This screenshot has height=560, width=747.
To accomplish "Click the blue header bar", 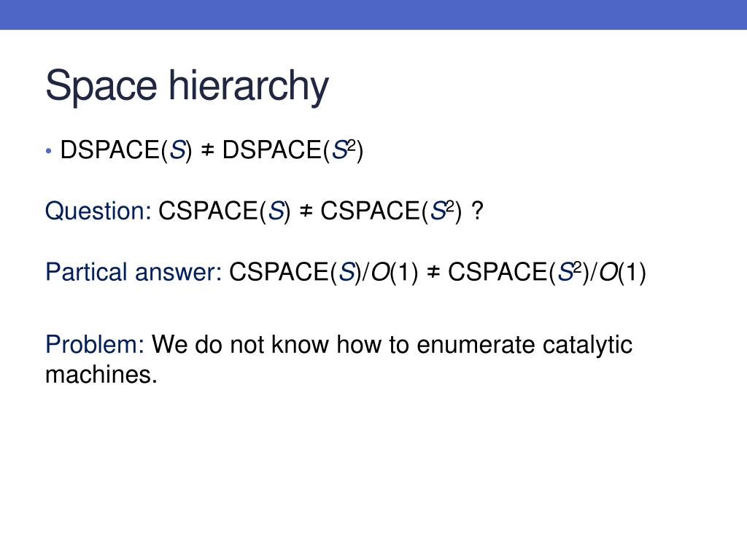I will click(373, 15).
